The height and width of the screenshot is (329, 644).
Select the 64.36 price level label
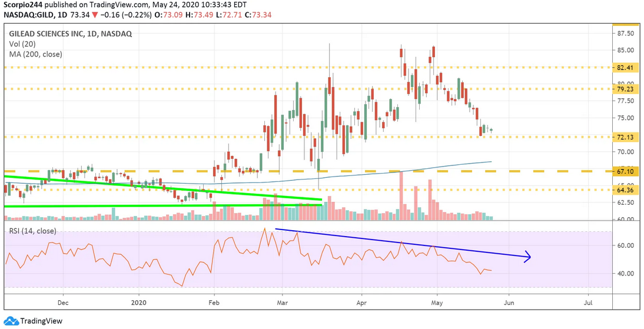(625, 190)
